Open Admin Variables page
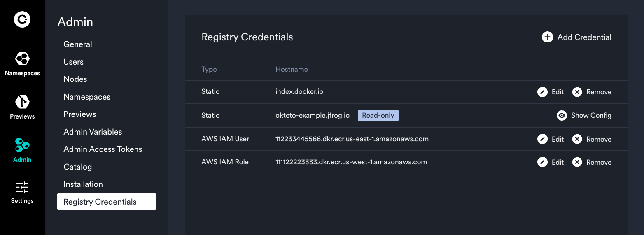Screen dimensions: 644x235 click(93, 132)
